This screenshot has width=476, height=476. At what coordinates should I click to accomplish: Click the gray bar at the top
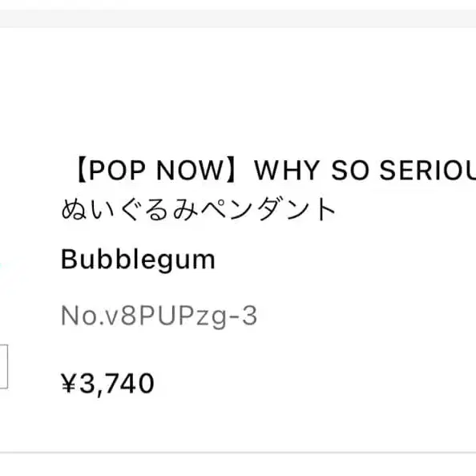(x=238, y=18)
